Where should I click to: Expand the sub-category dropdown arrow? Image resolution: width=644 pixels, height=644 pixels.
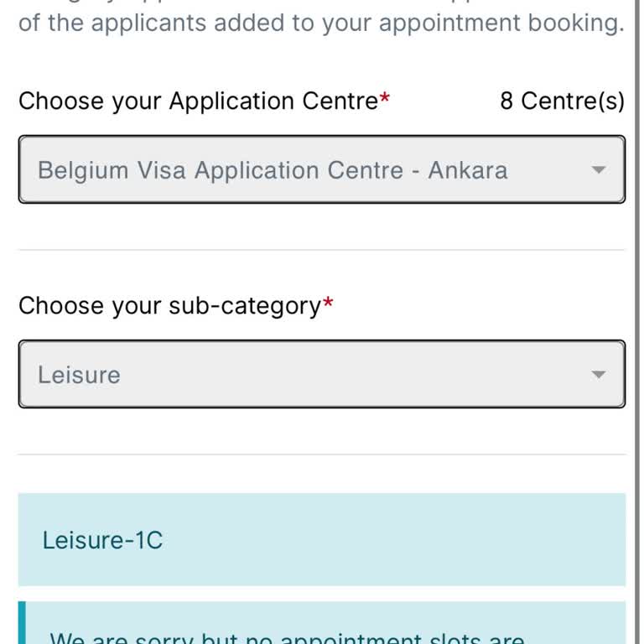598,375
